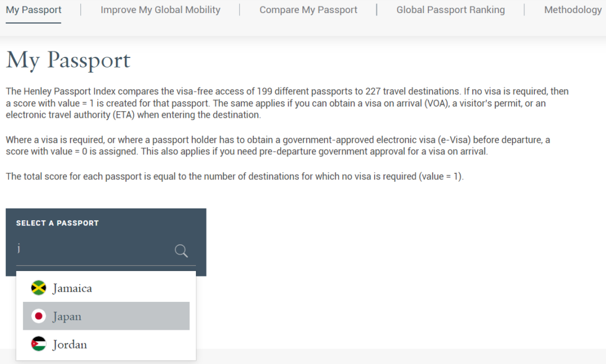Focus the passport search field containing "j"

tap(94, 249)
